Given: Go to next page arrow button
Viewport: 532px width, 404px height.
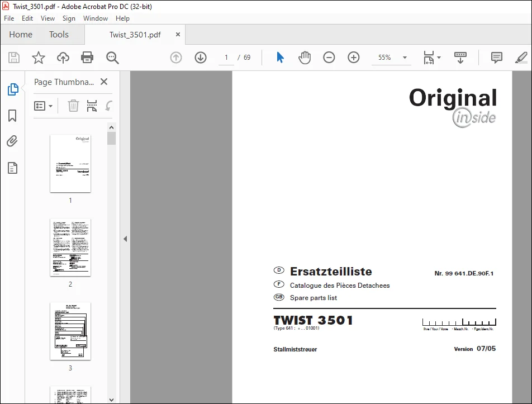Looking at the screenshot, I should pos(201,58).
